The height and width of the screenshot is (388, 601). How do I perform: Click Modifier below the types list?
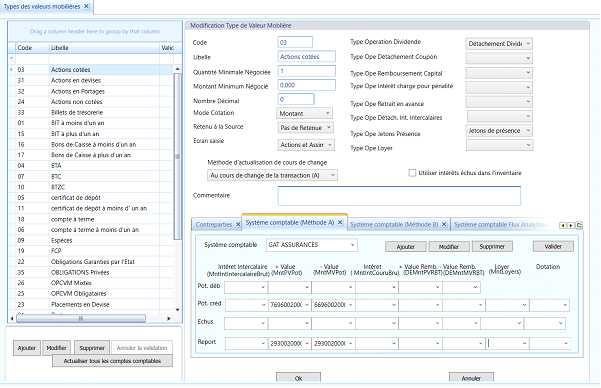coord(56,348)
